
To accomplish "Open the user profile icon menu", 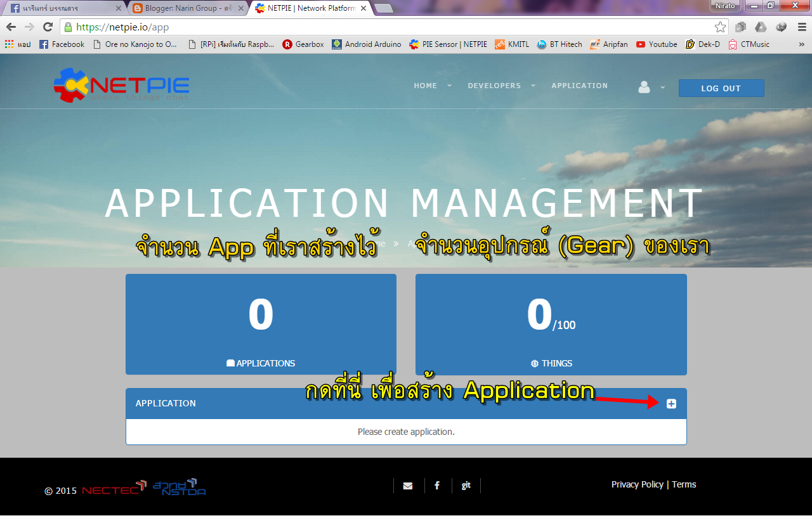I will click(644, 87).
